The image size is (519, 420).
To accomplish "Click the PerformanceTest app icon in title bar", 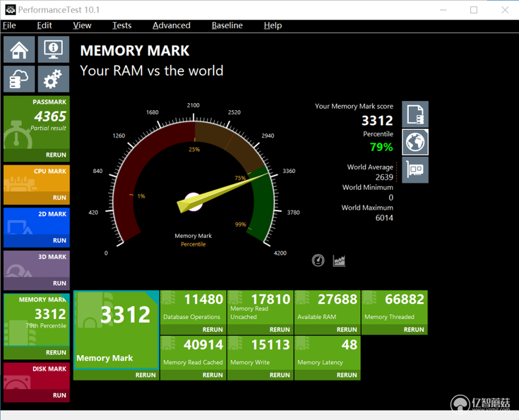I will 10,10.
